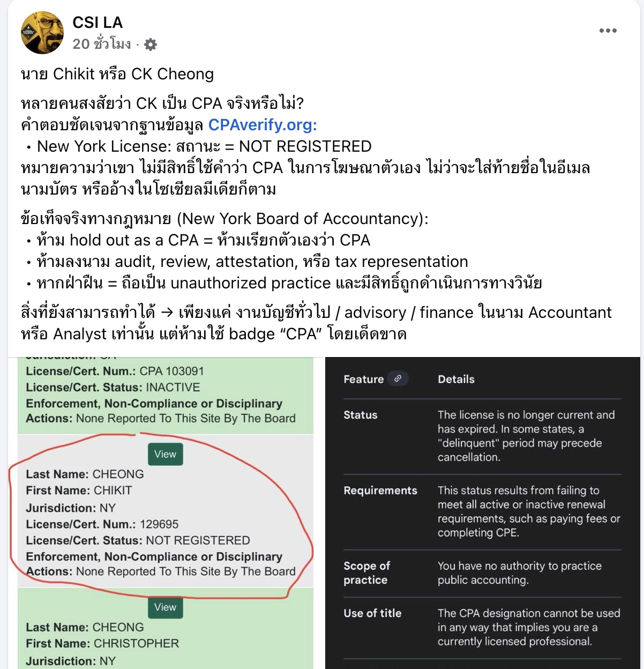The height and width of the screenshot is (669, 644).
Task: Open the left CPAverify screenshot image
Action: pyautogui.click(x=166, y=513)
